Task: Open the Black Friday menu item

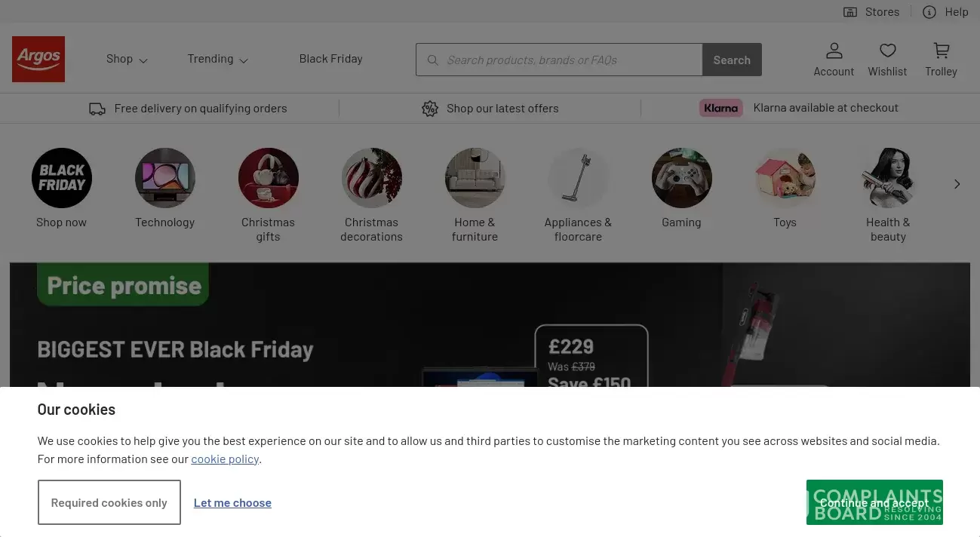Action: tap(330, 59)
